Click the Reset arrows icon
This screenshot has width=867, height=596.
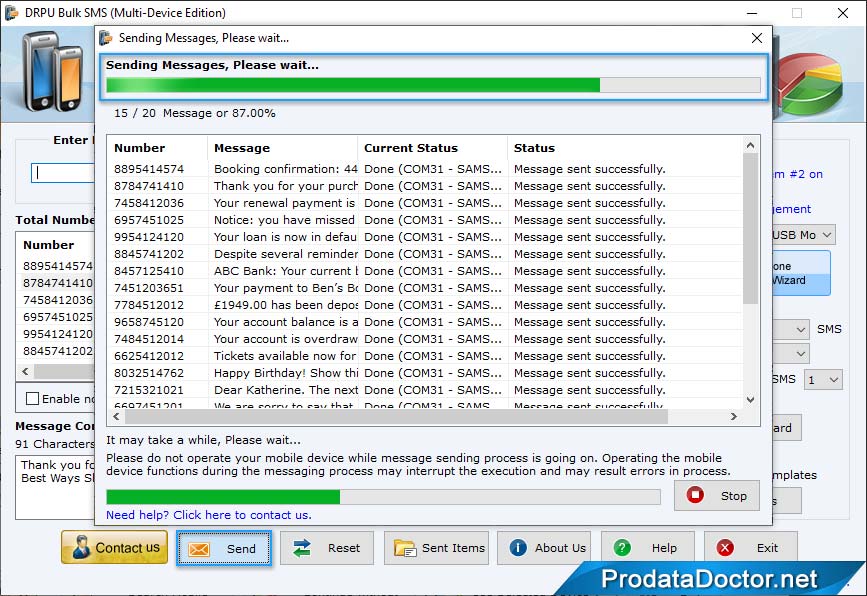(302, 548)
